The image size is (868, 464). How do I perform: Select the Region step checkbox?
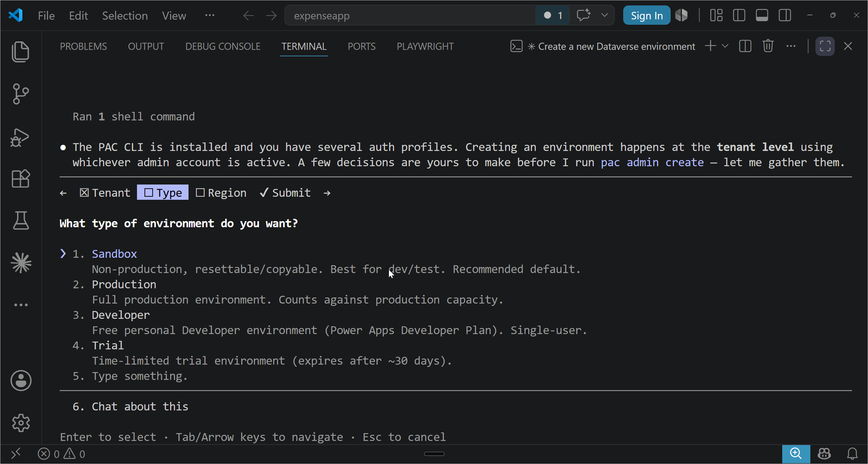coord(221,193)
